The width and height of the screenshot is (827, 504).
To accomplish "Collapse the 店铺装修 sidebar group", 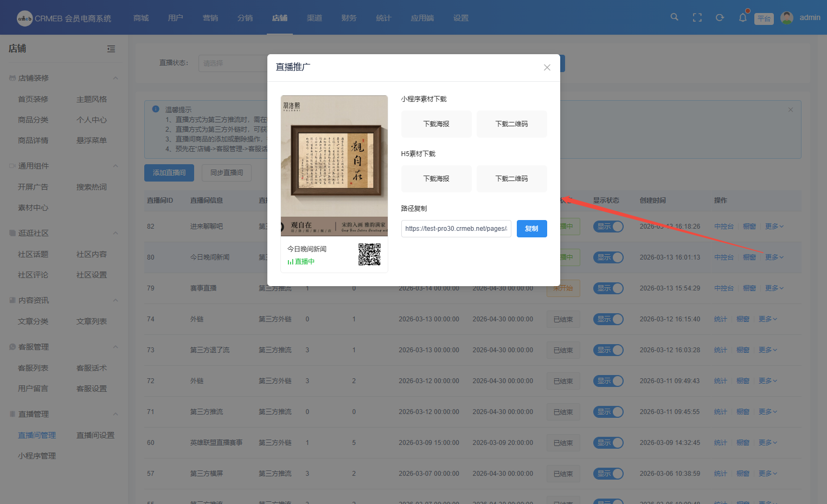I will [116, 78].
